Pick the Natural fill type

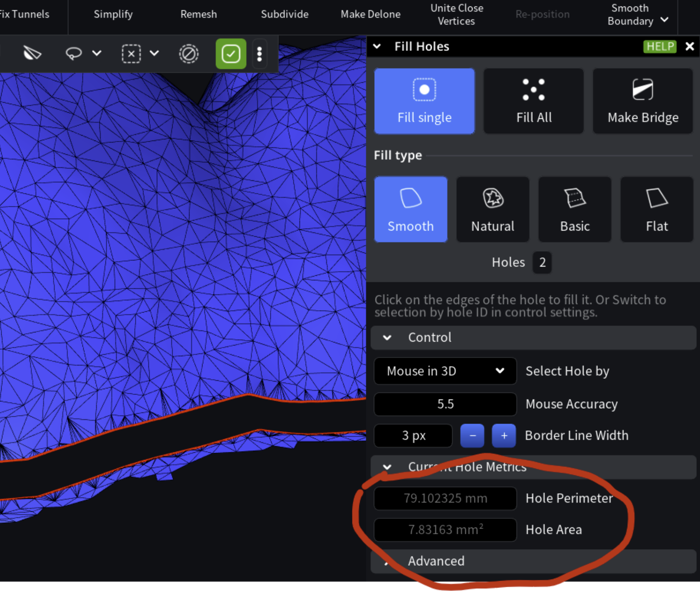coord(493,209)
